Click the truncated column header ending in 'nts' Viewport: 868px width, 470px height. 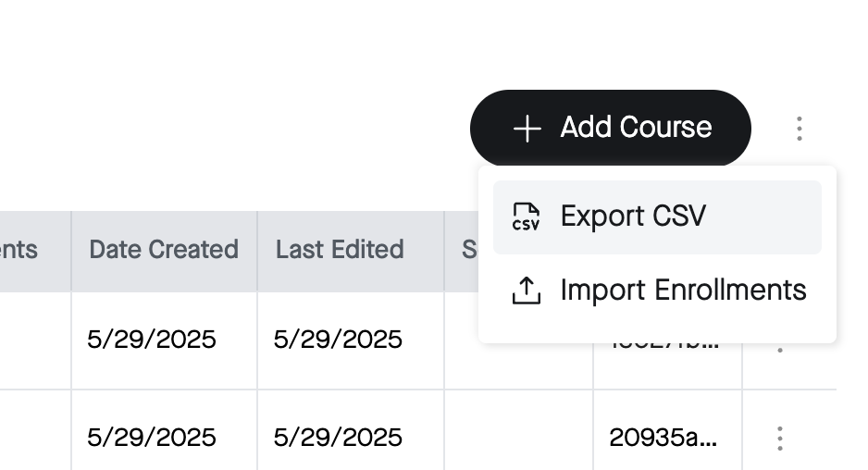coord(19,250)
